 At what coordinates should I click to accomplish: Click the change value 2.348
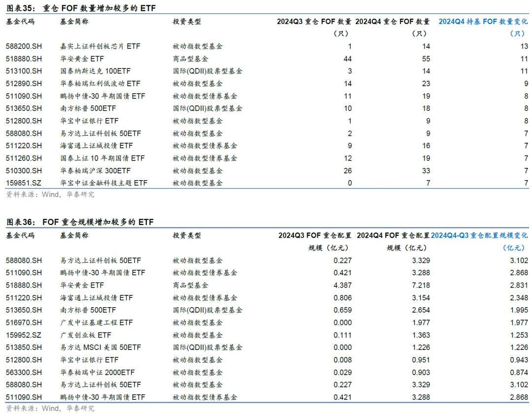(x=519, y=298)
